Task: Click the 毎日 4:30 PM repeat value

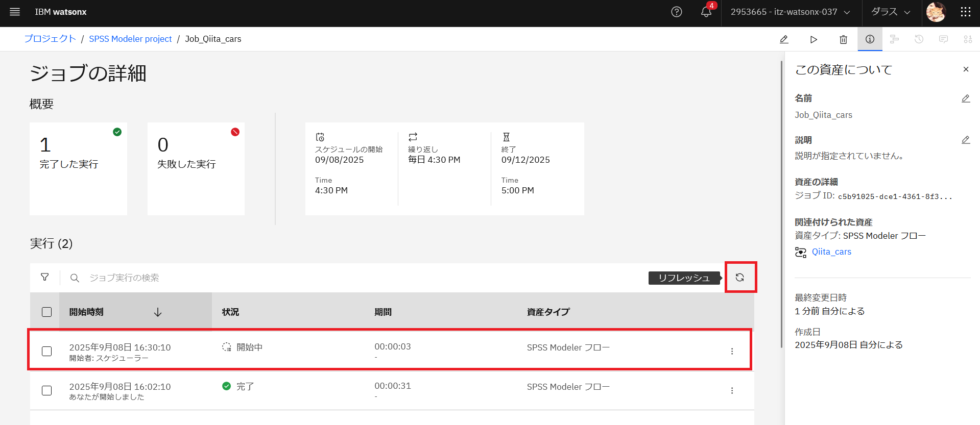Action: coord(434,160)
